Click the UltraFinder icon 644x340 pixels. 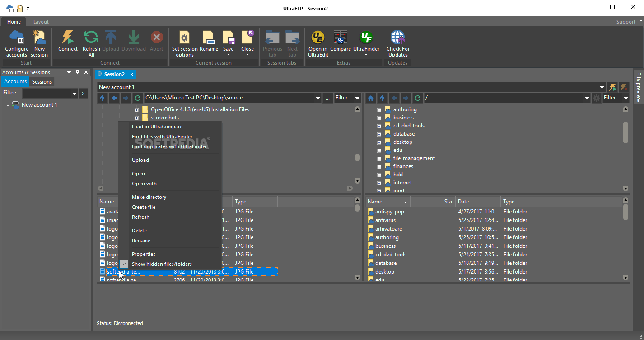(366, 37)
